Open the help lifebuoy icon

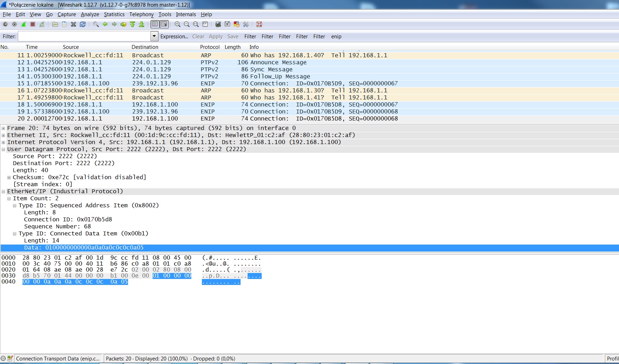[259, 24]
